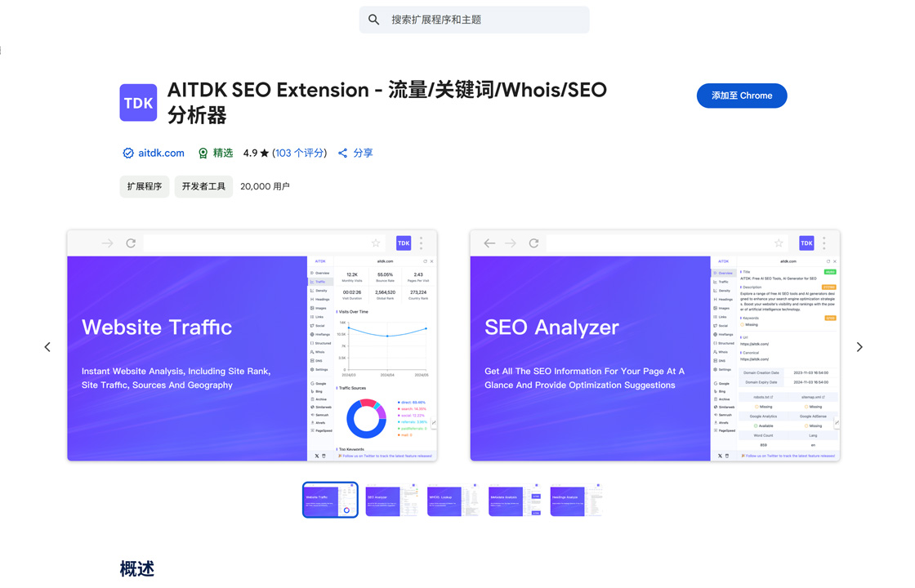This screenshot has height=588, width=915.
Task: Click the 20,000 用户 user count text
Action: (265, 187)
